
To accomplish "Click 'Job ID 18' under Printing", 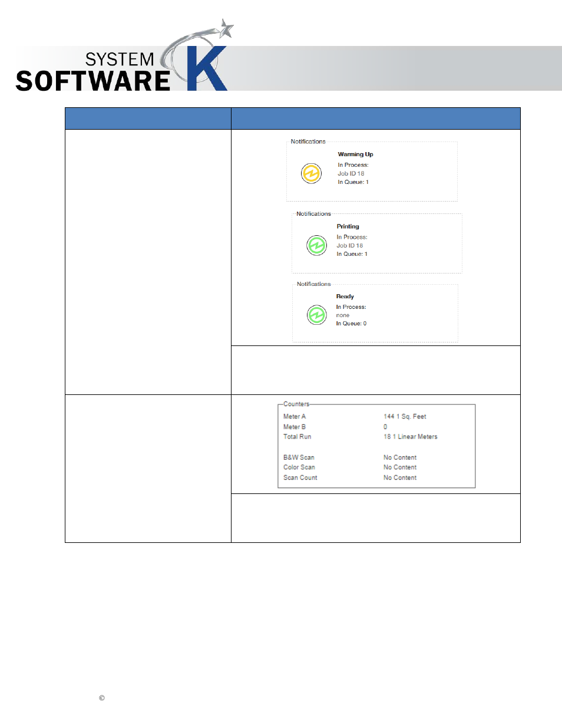I will (x=349, y=246).
